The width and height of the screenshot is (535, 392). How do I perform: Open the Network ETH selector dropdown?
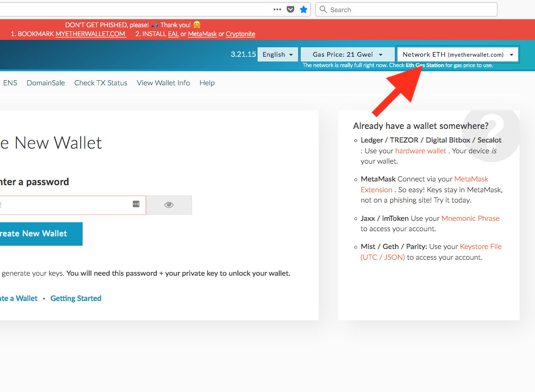(458, 54)
